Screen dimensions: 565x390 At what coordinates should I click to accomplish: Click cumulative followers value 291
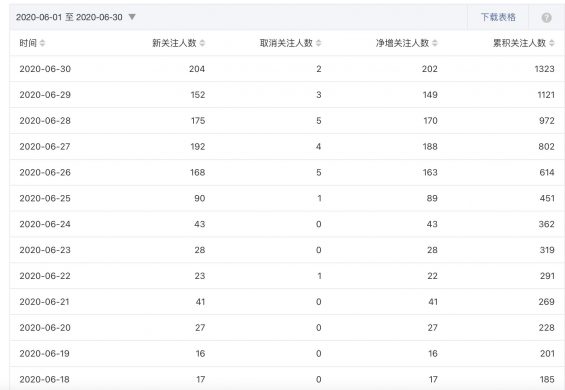547,276
